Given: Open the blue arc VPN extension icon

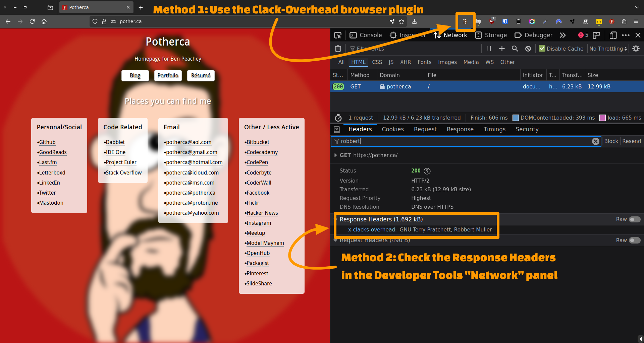Looking at the screenshot, I should coord(559,21).
